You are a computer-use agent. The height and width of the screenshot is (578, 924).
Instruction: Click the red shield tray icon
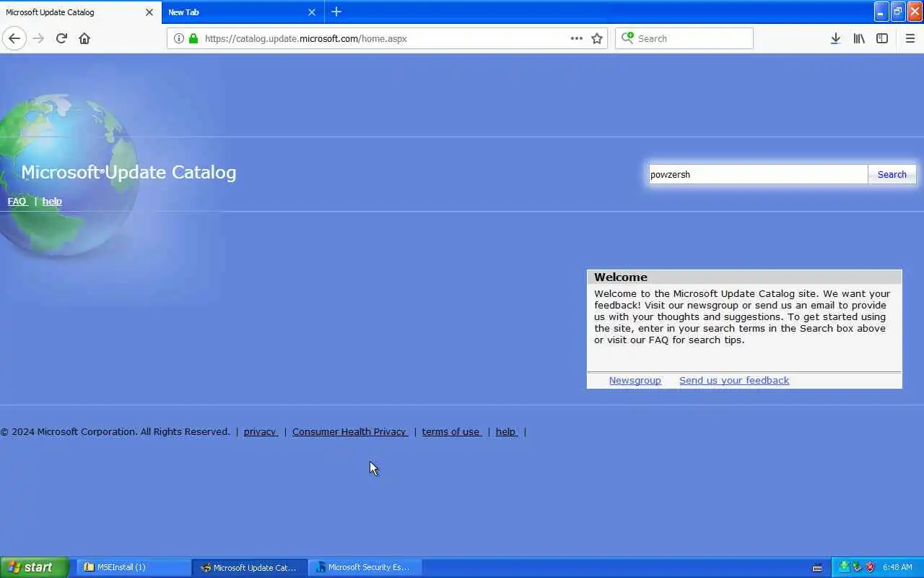[x=870, y=567]
